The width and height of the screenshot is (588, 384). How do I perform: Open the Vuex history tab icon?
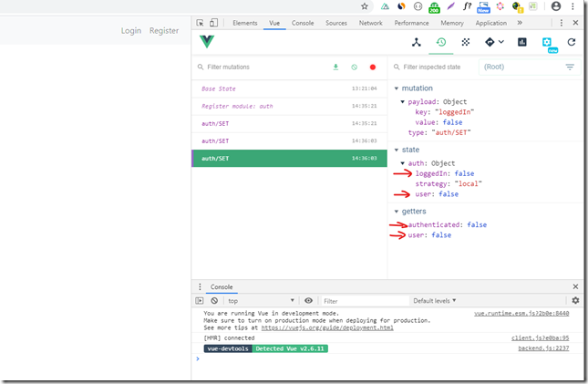[x=441, y=42]
